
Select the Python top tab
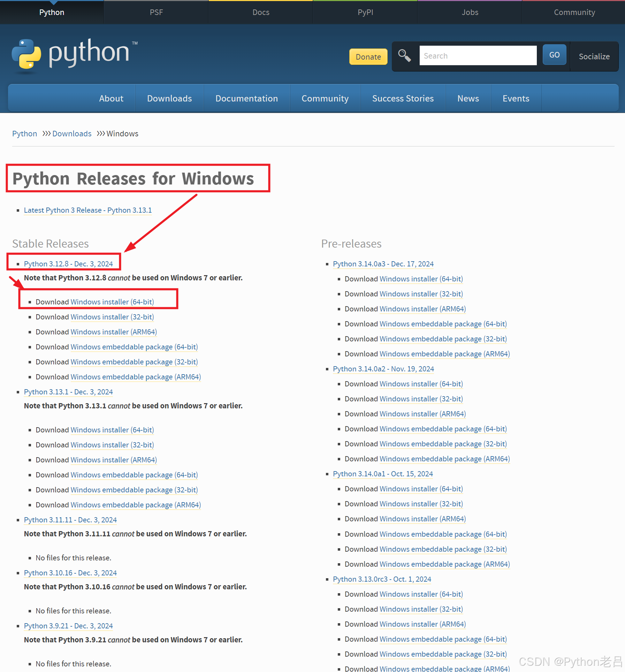(x=52, y=12)
